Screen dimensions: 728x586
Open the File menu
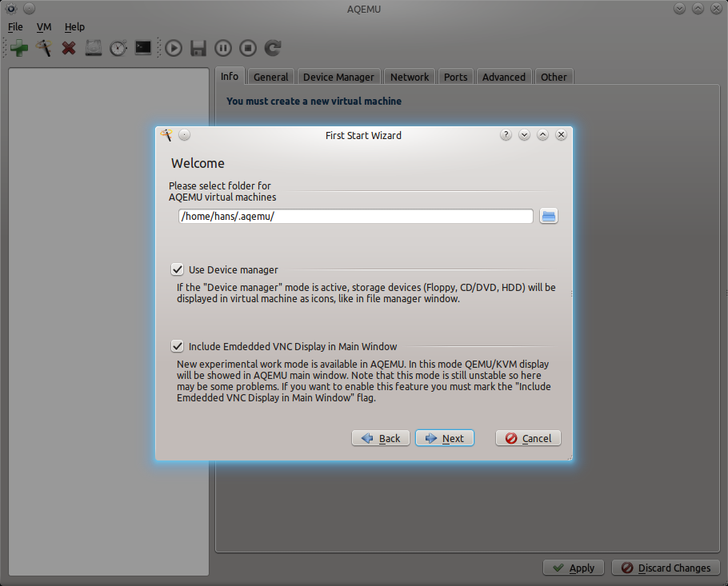[x=15, y=27]
